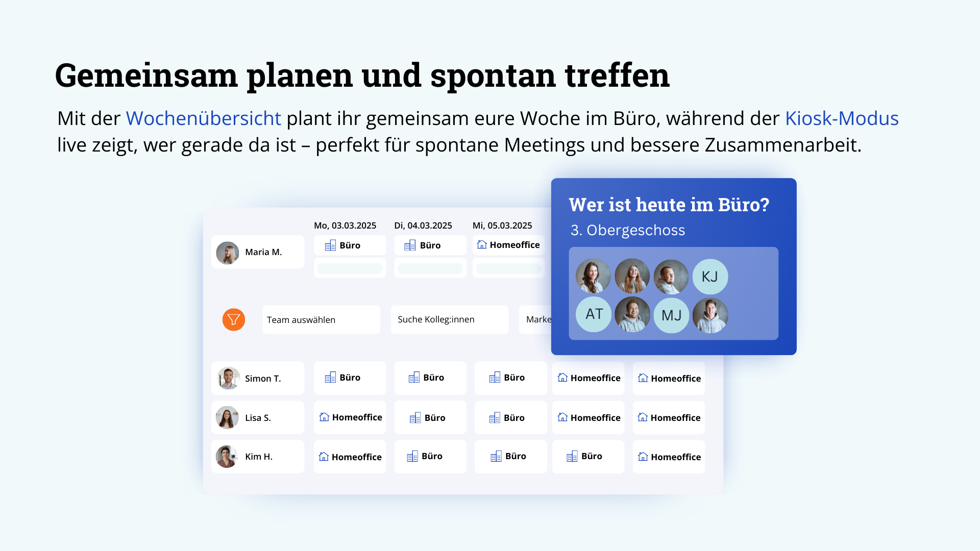Click Kim H.'s profile photo
This screenshot has width=980, height=551.
click(x=227, y=457)
